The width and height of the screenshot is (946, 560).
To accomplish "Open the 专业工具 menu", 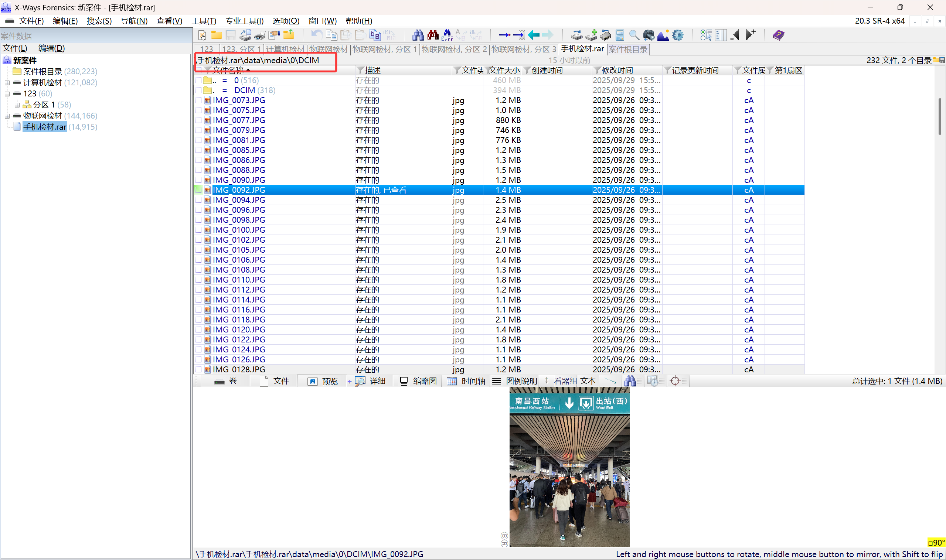I will tap(244, 21).
